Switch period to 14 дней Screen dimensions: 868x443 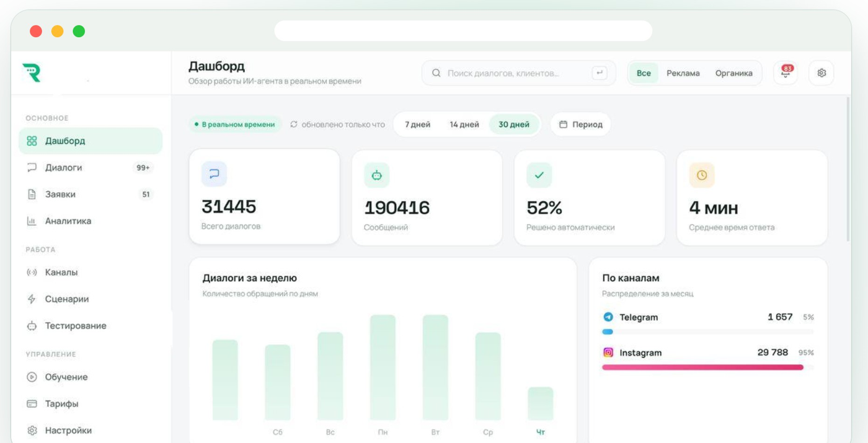tap(464, 125)
